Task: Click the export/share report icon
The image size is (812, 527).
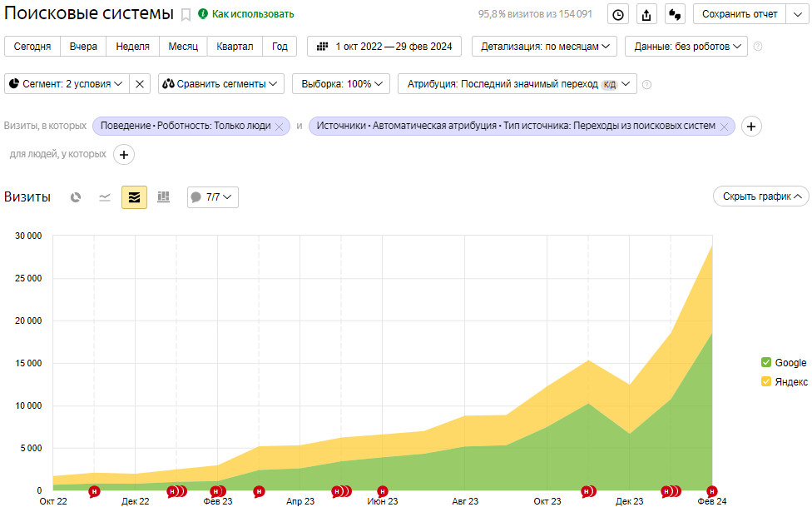Action: click(x=646, y=14)
